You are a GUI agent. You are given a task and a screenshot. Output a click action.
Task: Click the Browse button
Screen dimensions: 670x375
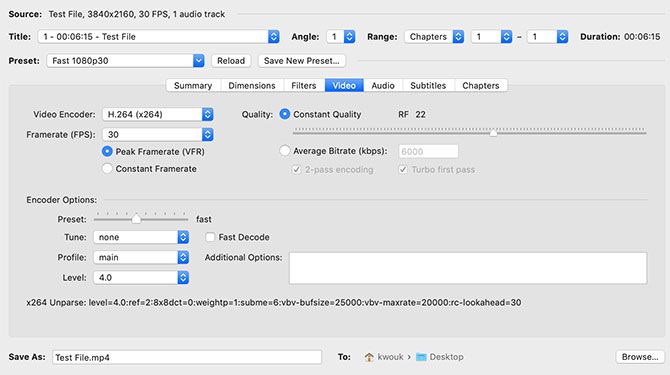tap(640, 357)
